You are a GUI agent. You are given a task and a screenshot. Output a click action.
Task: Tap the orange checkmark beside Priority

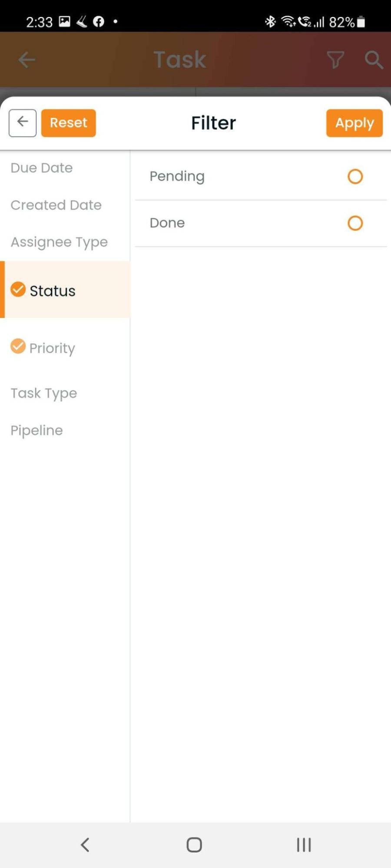[x=18, y=346]
